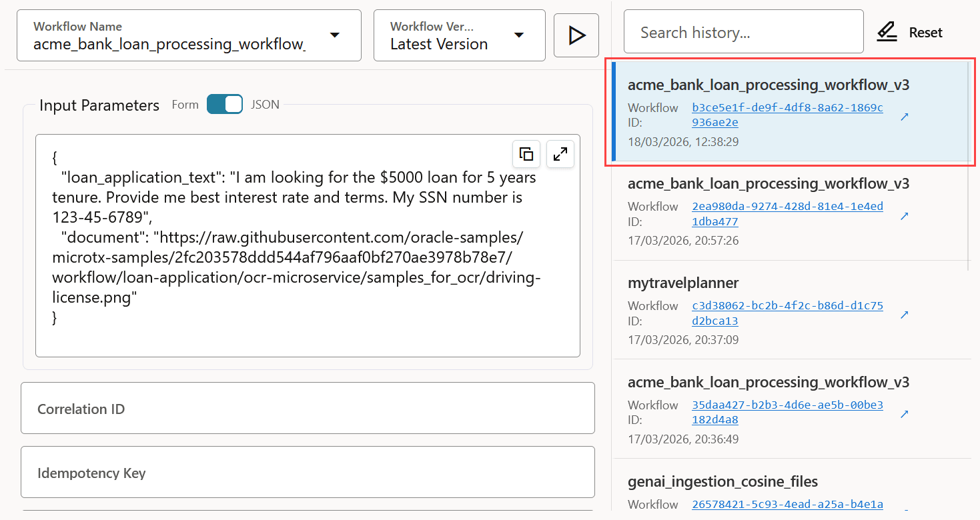This screenshot has width=980, height=520.
Task: Select the 18/03/2026, 12:38:29 history entry
Action: pyautogui.click(x=792, y=111)
